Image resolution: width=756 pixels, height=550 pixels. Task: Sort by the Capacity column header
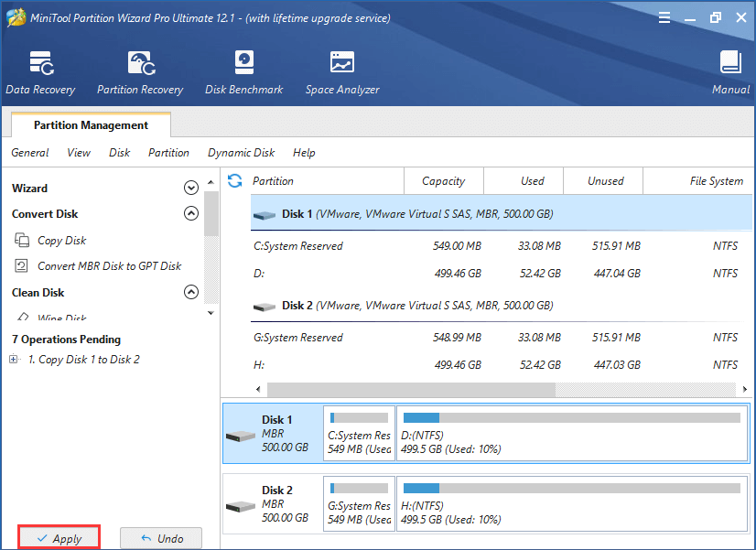coord(444,181)
